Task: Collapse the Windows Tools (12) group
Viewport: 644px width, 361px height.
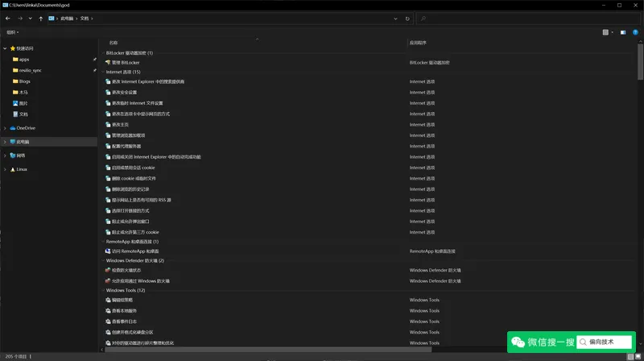Action: [x=103, y=290]
